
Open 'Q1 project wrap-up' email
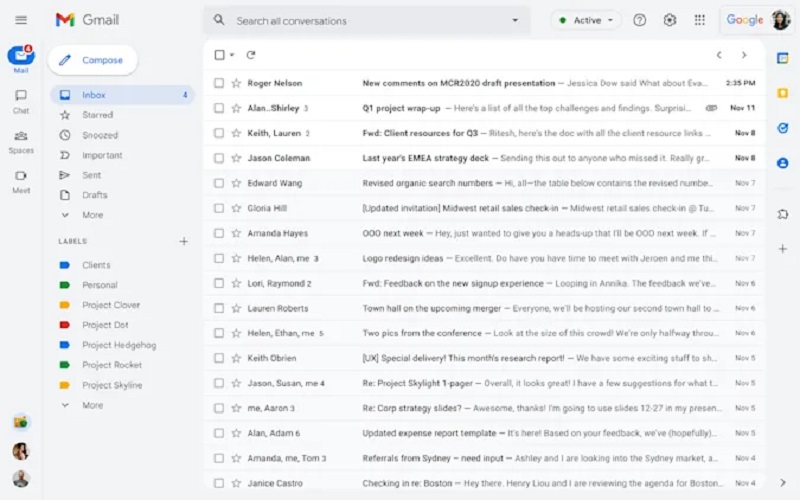click(484, 108)
